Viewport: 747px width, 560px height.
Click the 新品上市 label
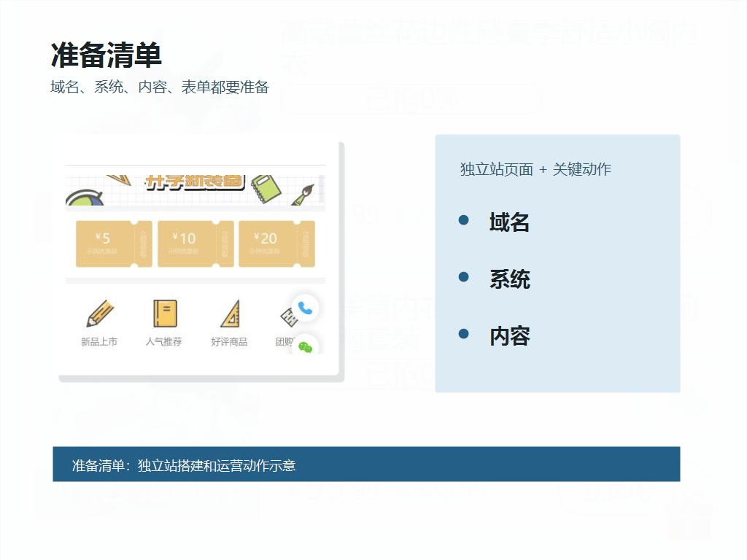click(x=99, y=342)
